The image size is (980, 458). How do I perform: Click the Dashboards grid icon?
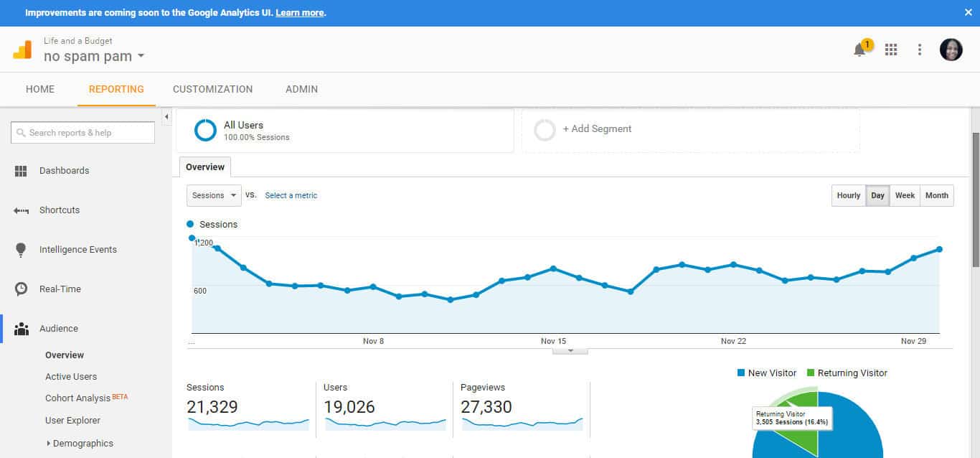(x=21, y=171)
